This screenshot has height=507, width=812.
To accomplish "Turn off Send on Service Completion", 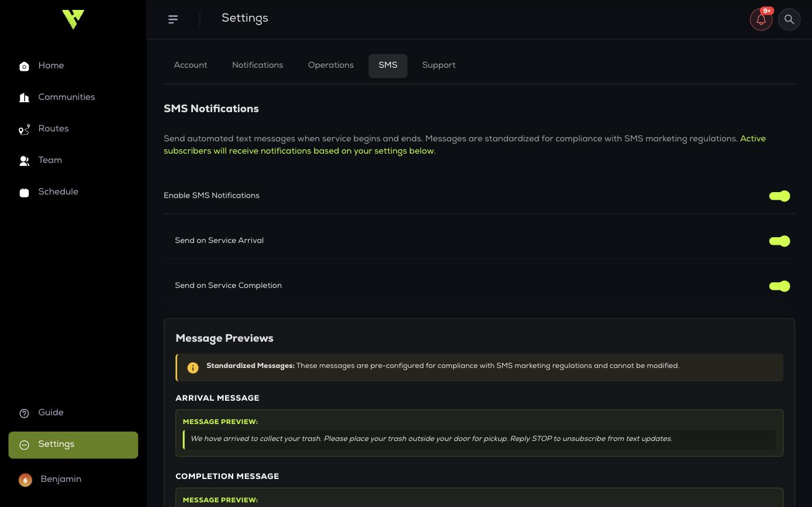I will click(779, 286).
